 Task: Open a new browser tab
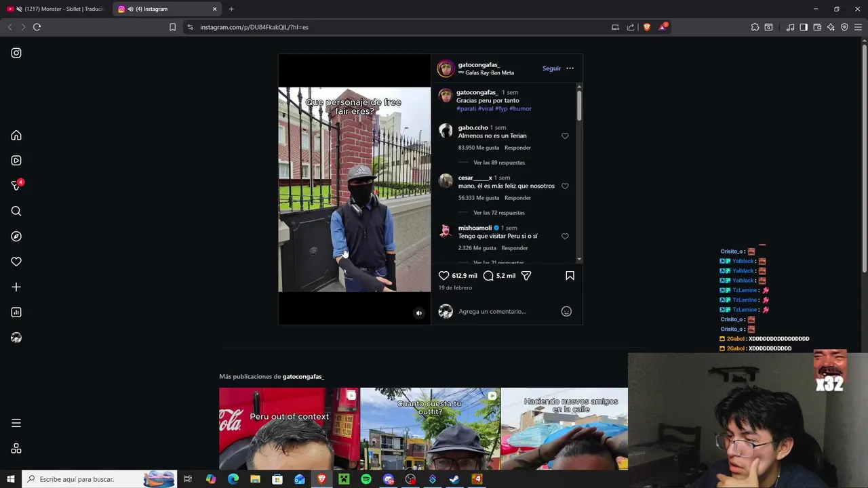click(231, 9)
